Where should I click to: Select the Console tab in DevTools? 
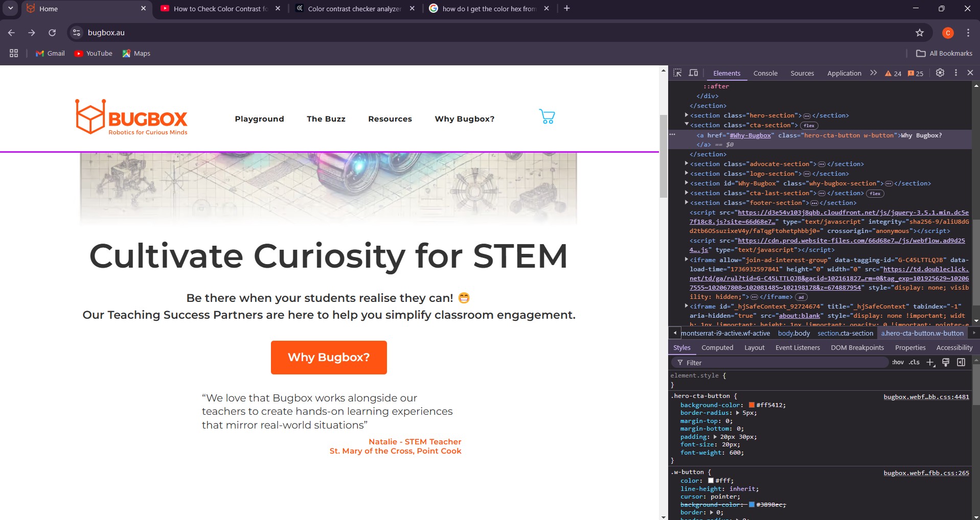coord(765,74)
